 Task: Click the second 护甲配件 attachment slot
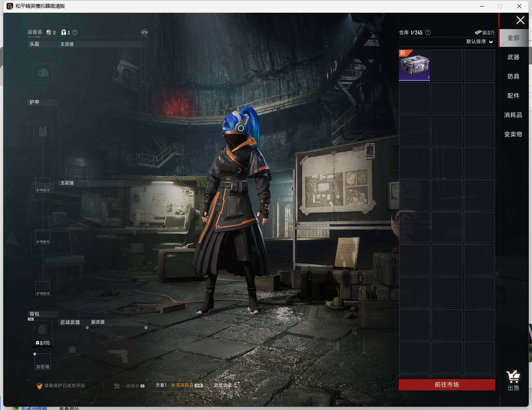(43, 237)
